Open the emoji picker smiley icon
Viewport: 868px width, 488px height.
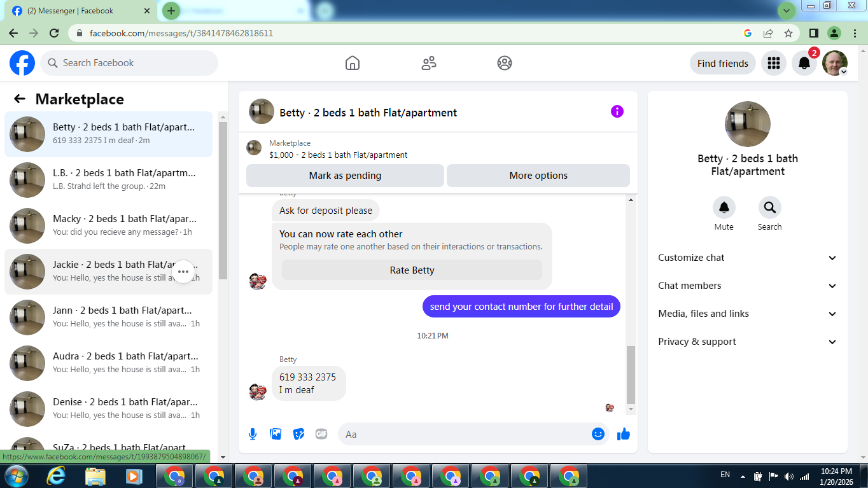pyautogui.click(x=598, y=434)
